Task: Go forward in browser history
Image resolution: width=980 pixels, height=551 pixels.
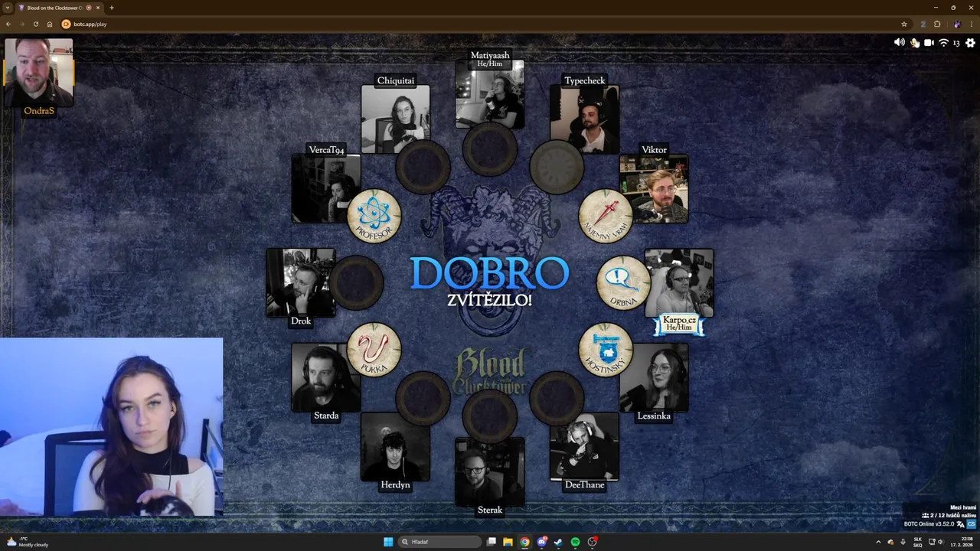Action: click(21, 24)
